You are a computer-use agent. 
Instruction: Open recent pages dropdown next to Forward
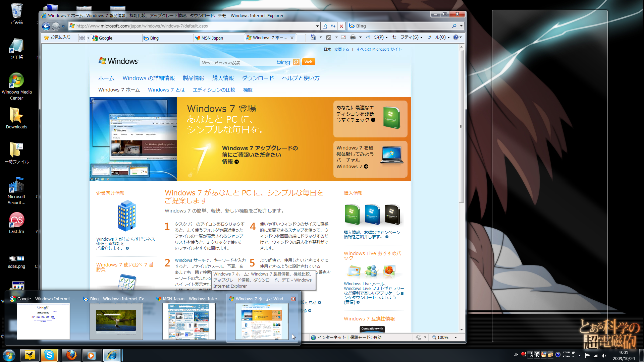tap(63, 26)
